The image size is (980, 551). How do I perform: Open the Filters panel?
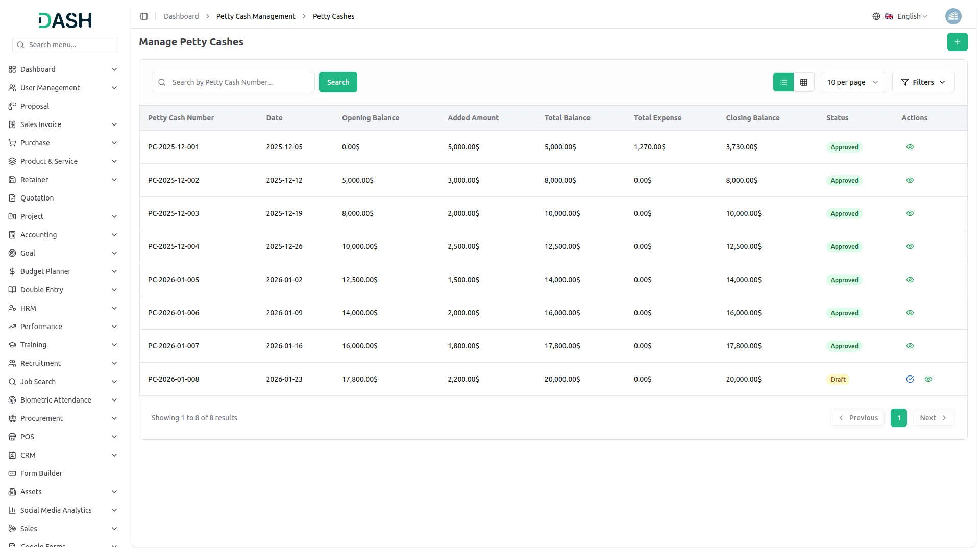pyautogui.click(x=923, y=82)
